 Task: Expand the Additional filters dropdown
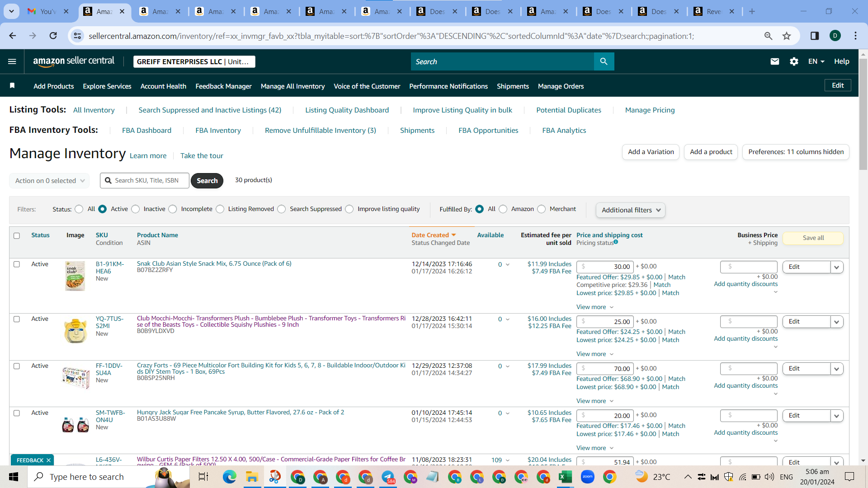630,210
